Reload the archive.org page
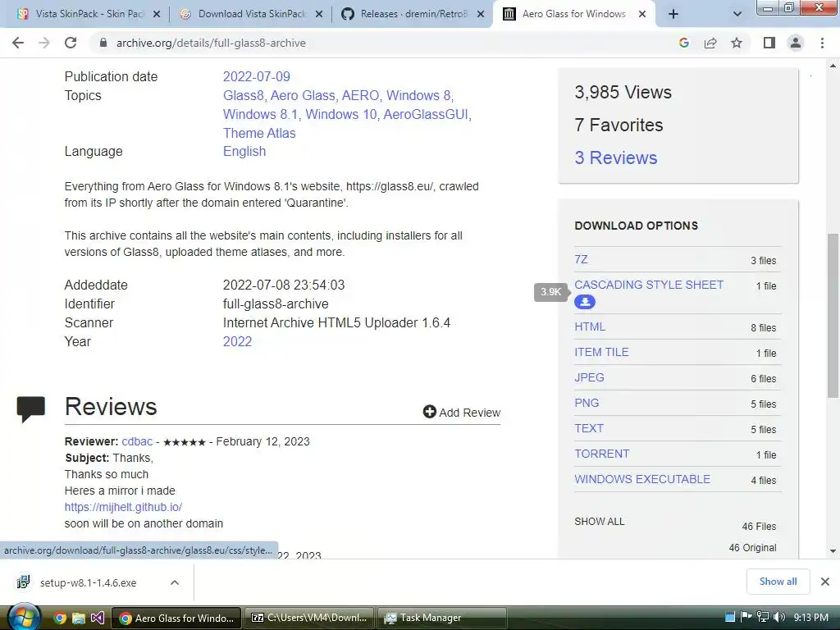 coord(71,43)
